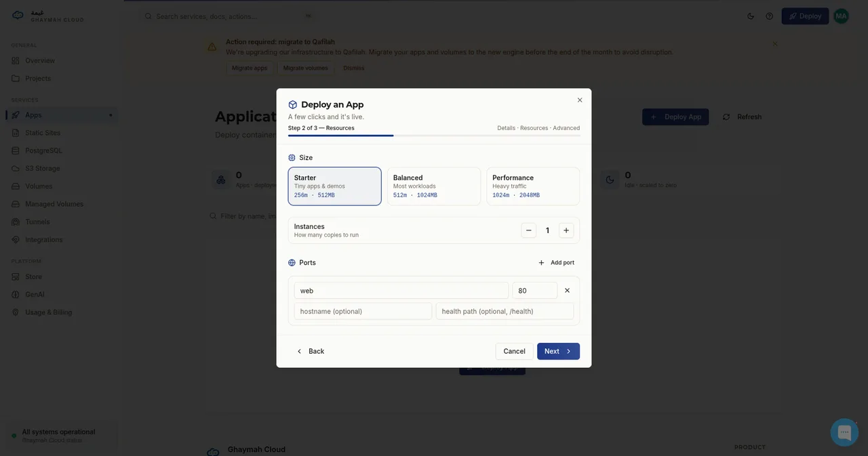Open GenAI in the sidebar

62,295
